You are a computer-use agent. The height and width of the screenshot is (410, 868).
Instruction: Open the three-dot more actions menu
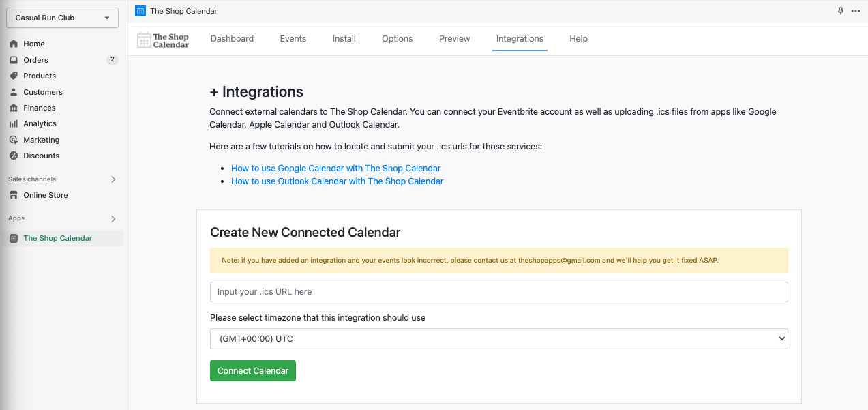click(x=856, y=11)
